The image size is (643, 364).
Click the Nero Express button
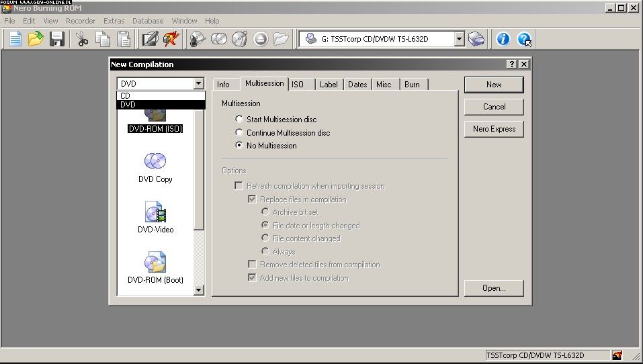tap(494, 129)
